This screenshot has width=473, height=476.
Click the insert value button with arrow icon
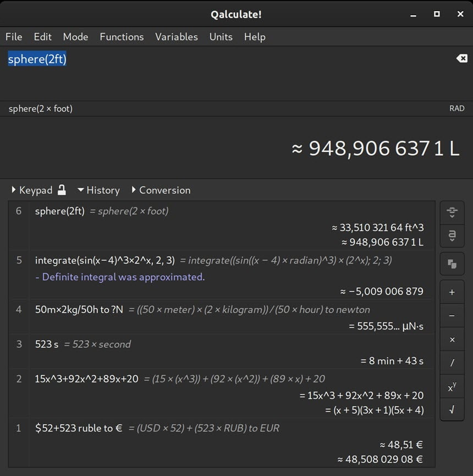point(452,212)
